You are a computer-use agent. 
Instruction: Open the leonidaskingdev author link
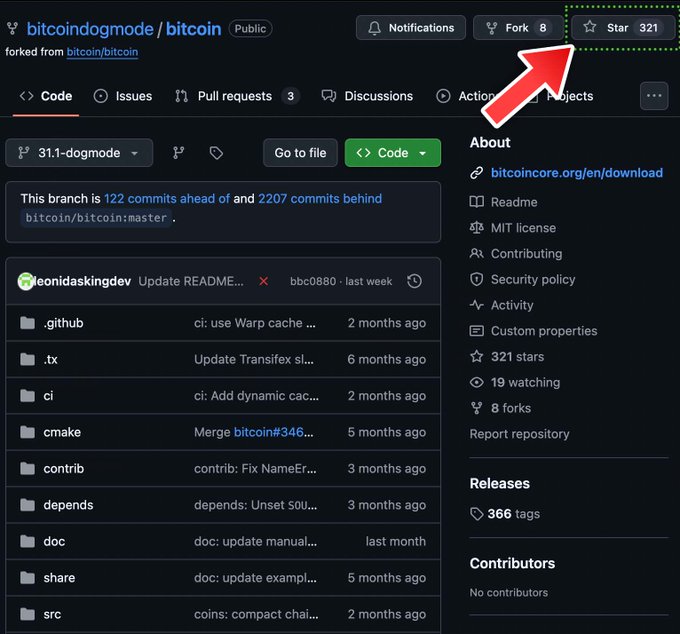pyautogui.click(x=82, y=281)
